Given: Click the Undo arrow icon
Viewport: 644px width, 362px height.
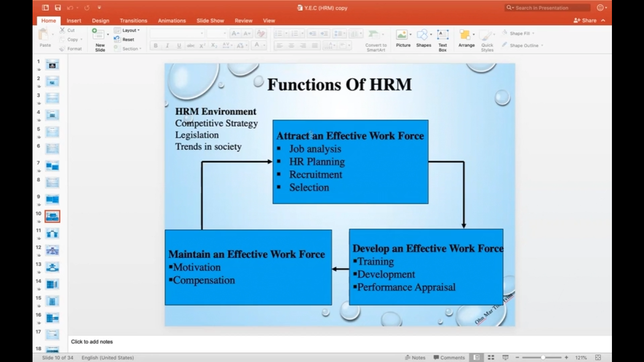Looking at the screenshot, I should pos(70,8).
